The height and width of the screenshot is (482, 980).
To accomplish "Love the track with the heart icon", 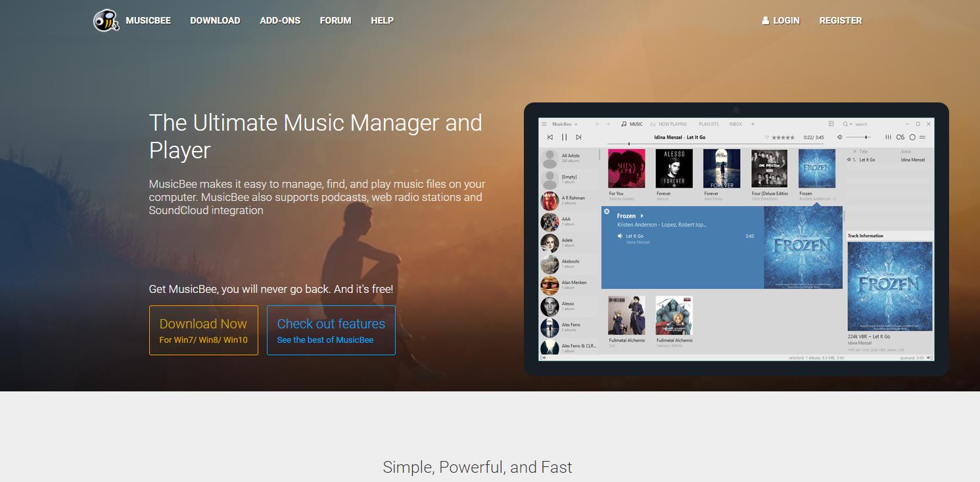I will [x=767, y=138].
